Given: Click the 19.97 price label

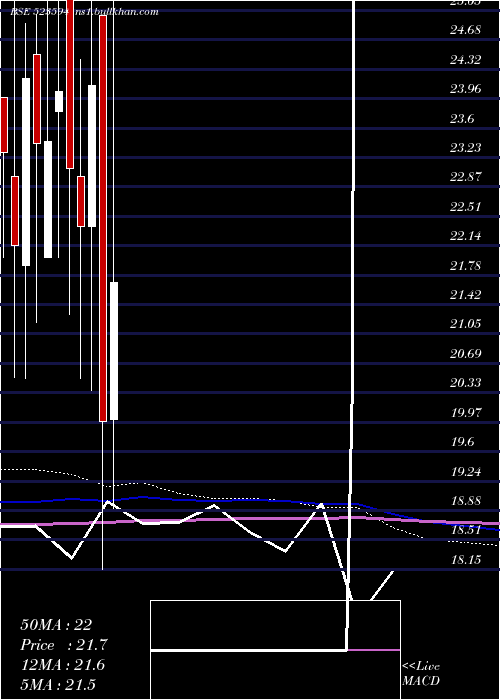Looking at the screenshot, I should tap(466, 412).
